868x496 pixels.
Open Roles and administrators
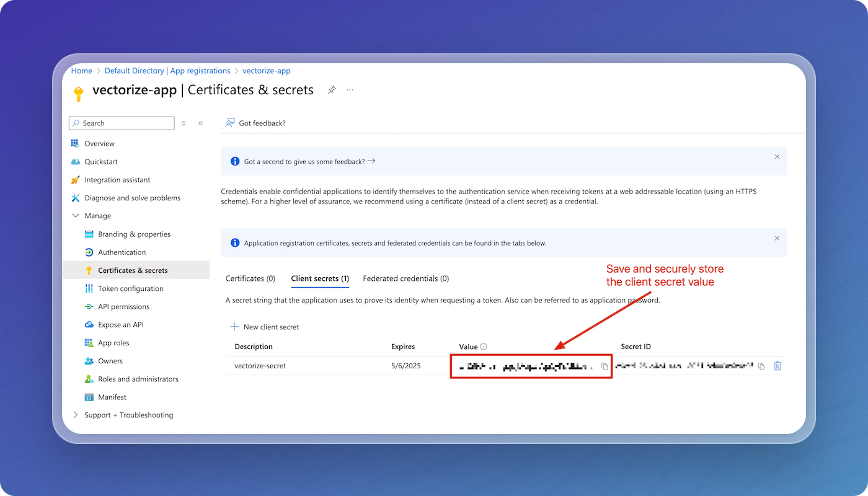(138, 379)
